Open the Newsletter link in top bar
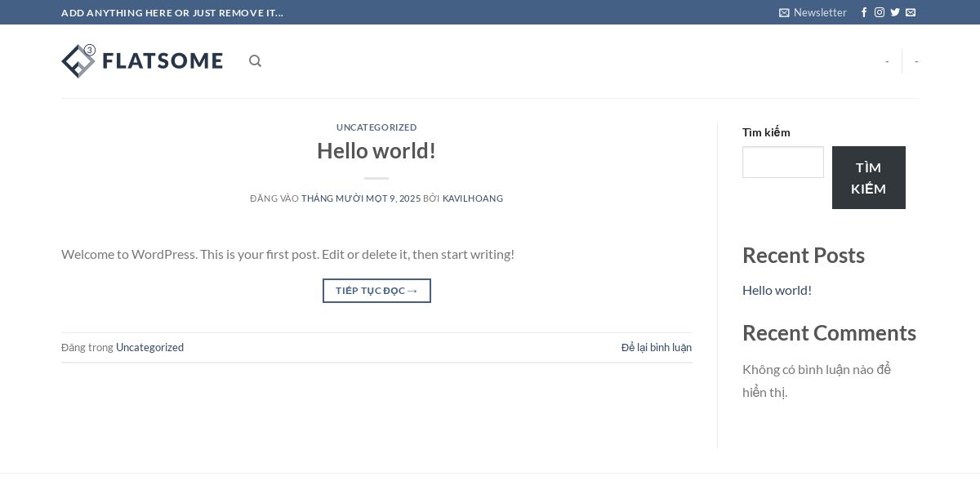Screen dimensions: 980x490 tap(813, 12)
